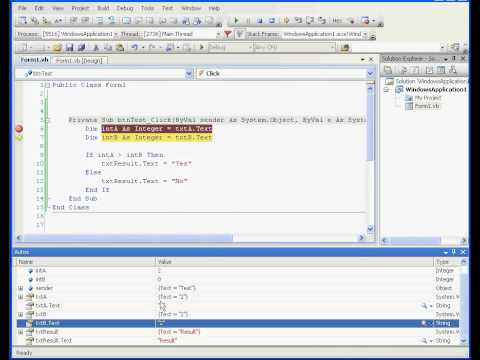The width and height of the screenshot is (480, 360).
Task: Select My Project in Solution Explorer
Action: coord(428,98)
